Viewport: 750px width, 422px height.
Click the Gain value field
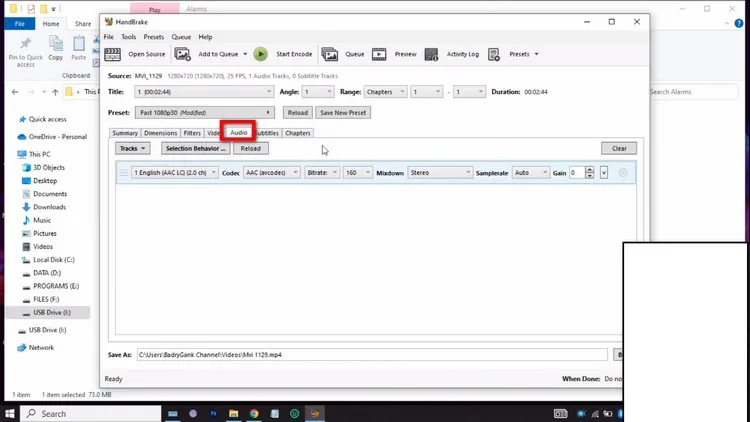point(577,173)
